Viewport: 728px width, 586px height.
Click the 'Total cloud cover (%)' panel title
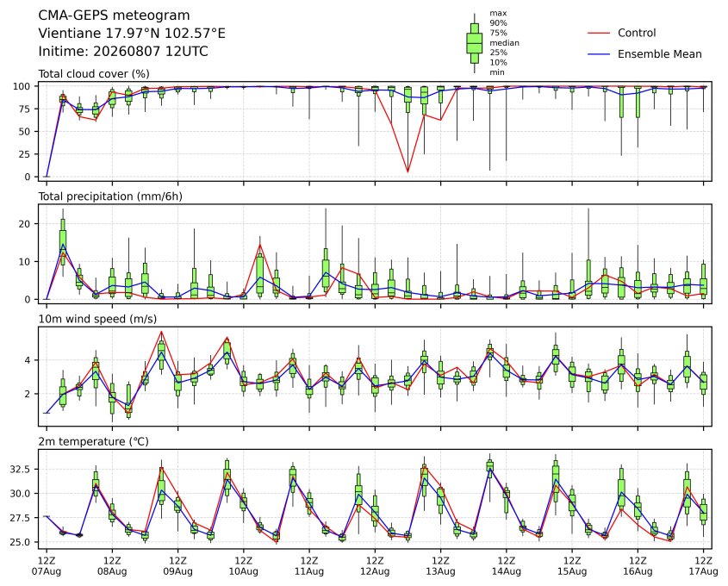[94, 74]
